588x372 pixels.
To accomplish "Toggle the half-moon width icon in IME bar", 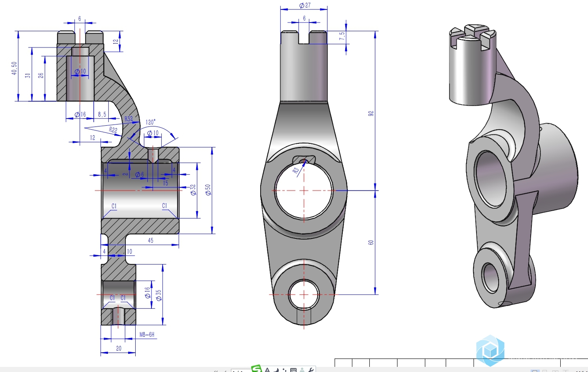I will pos(276,370).
